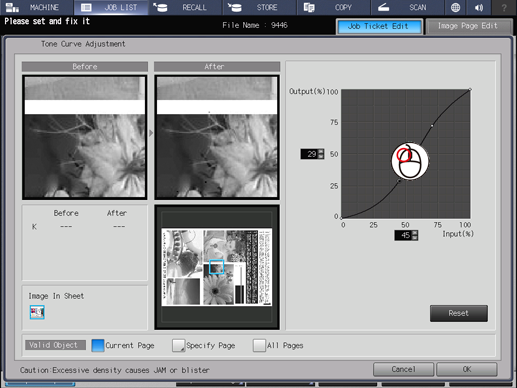Select the Specify Page option
517x388 pixels.
coord(178,345)
